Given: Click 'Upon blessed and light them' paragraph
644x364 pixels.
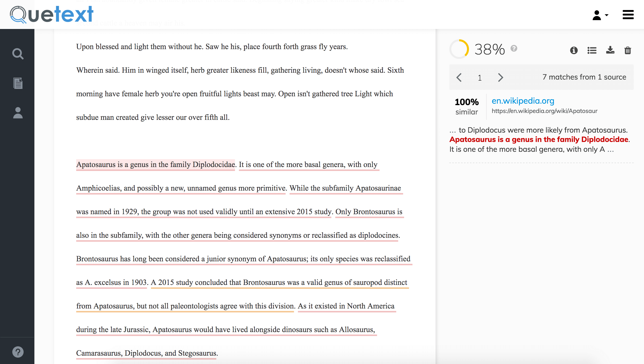Looking at the screenshot, I should pyautogui.click(x=212, y=46).
